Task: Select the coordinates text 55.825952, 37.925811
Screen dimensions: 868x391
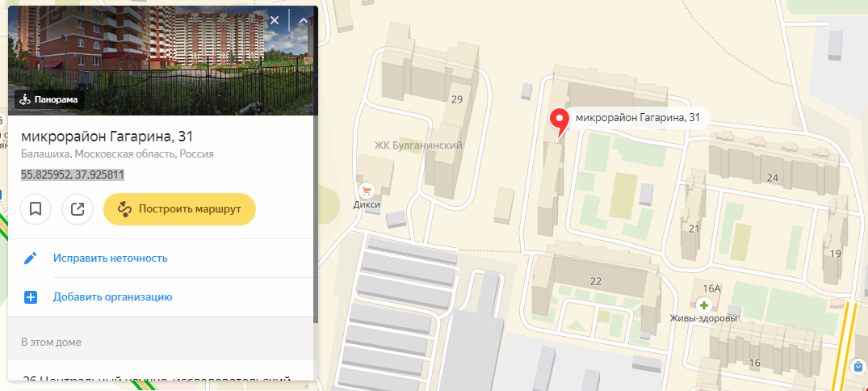Action: tap(73, 174)
